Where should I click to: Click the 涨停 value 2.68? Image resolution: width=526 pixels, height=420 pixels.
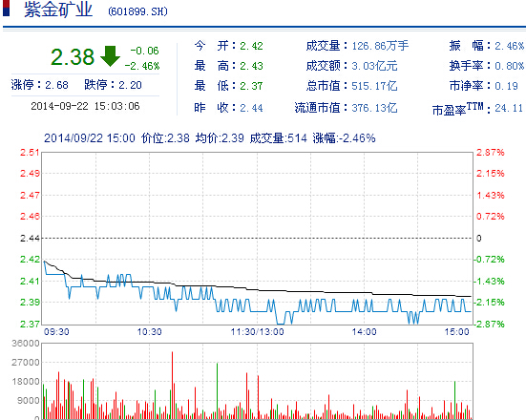56,85
